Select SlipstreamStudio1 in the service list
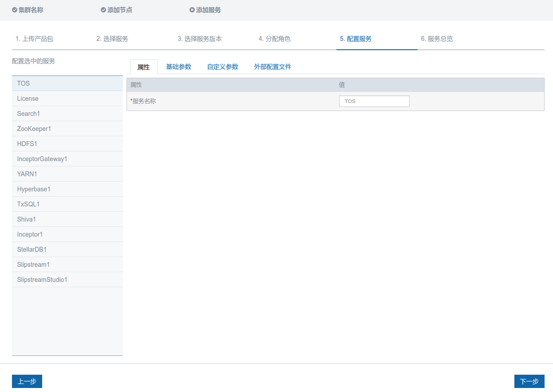 point(67,280)
